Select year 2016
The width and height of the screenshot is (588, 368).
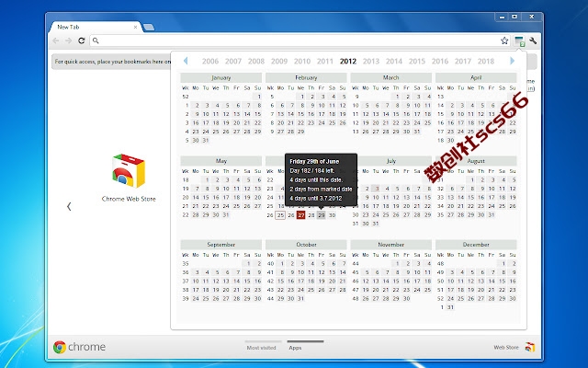[440, 62]
